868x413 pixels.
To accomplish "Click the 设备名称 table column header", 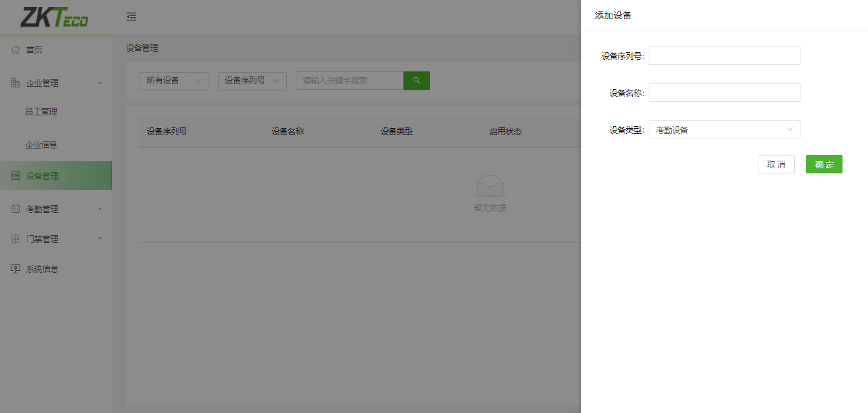I will [287, 131].
